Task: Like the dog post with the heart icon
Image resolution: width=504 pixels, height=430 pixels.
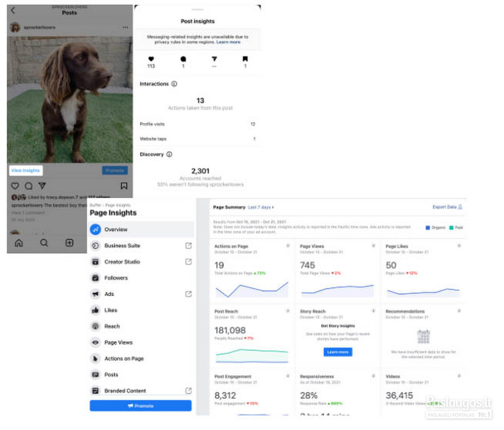Action: pyautogui.click(x=15, y=186)
